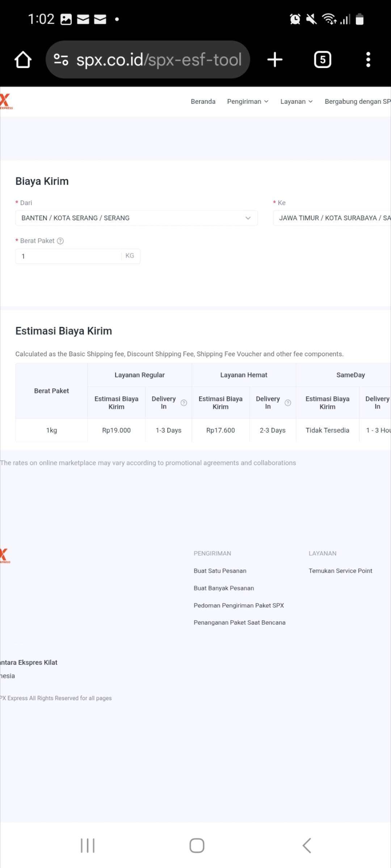
Task: Open Bergabung dengan SPX menu item
Action: pos(357,102)
